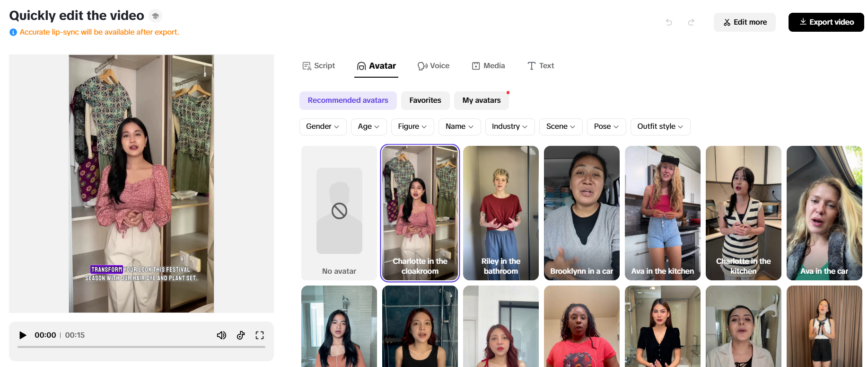Show Favorites avatars

pos(425,100)
